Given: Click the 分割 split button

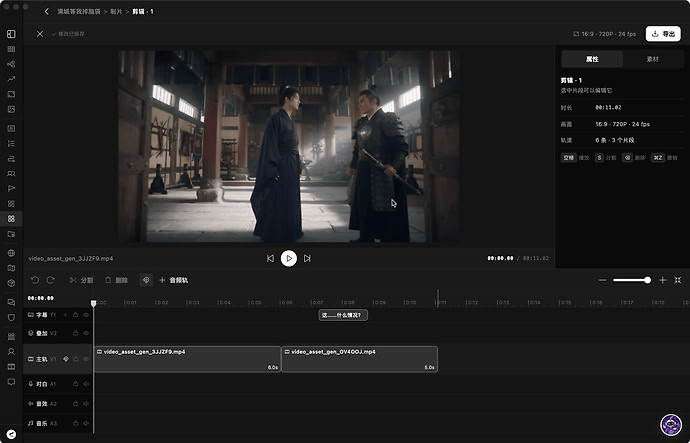Looking at the screenshot, I should pos(81,280).
